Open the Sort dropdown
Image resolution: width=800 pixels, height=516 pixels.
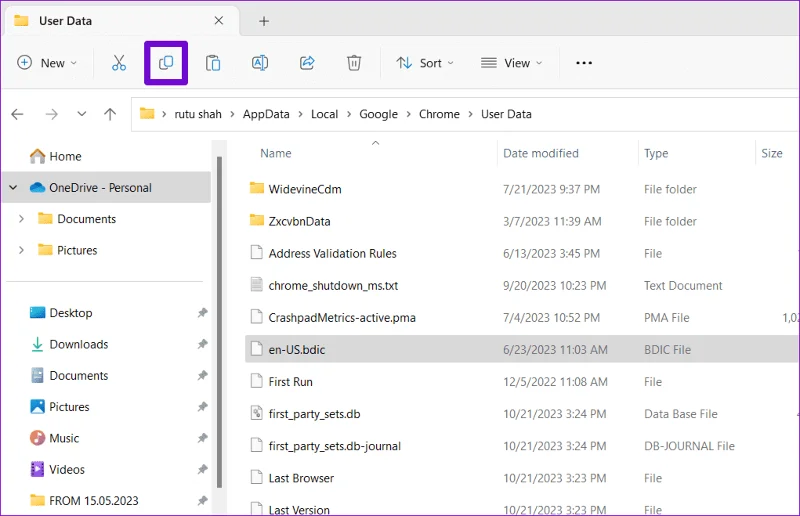pyautogui.click(x=425, y=63)
